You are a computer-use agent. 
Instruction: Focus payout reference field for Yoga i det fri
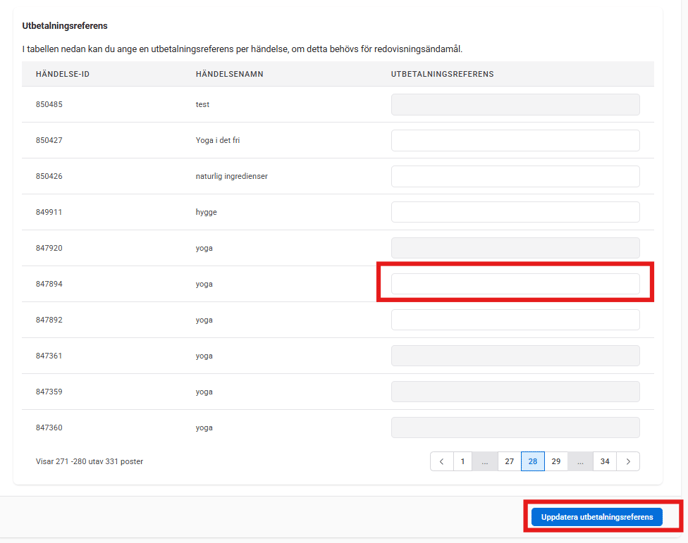click(515, 140)
